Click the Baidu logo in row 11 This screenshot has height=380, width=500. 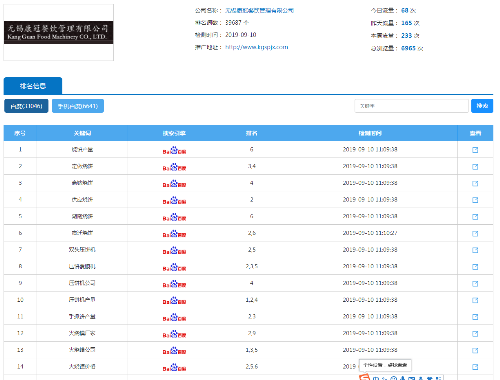tap(174, 317)
